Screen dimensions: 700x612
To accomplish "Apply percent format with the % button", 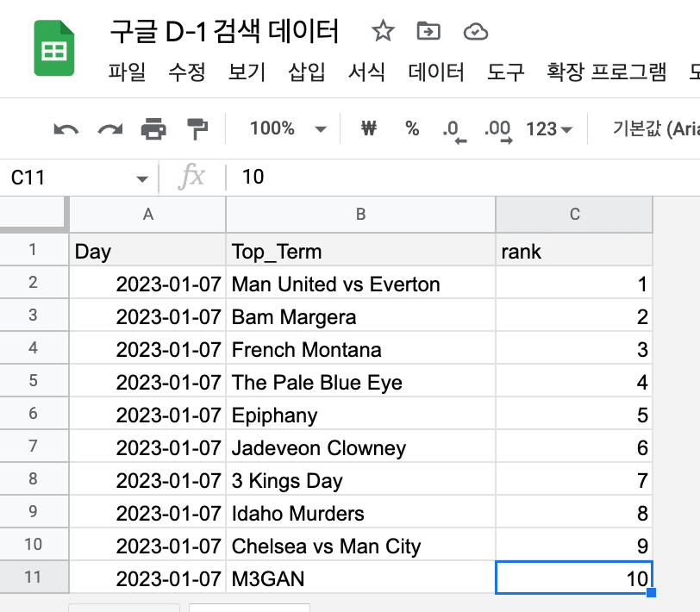I will pyautogui.click(x=412, y=128).
